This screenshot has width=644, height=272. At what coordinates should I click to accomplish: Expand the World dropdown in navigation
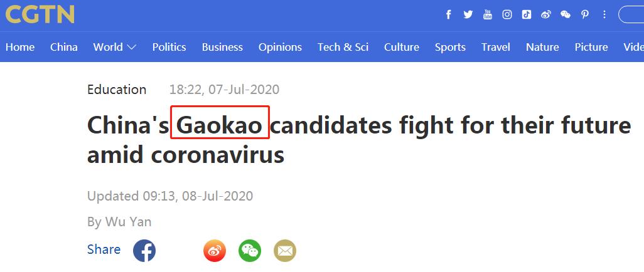(115, 47)
